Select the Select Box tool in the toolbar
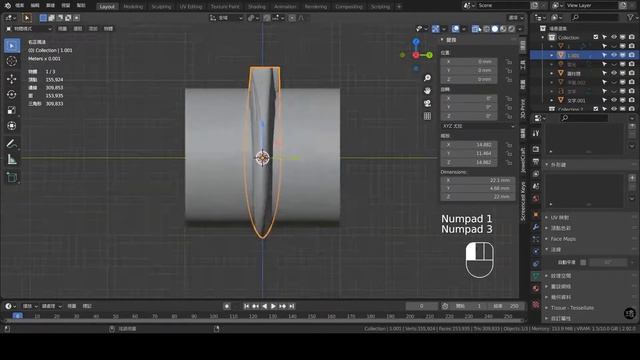Image resolution: width=640 pixels, height=360 pixels. click(x=12, y=46)
